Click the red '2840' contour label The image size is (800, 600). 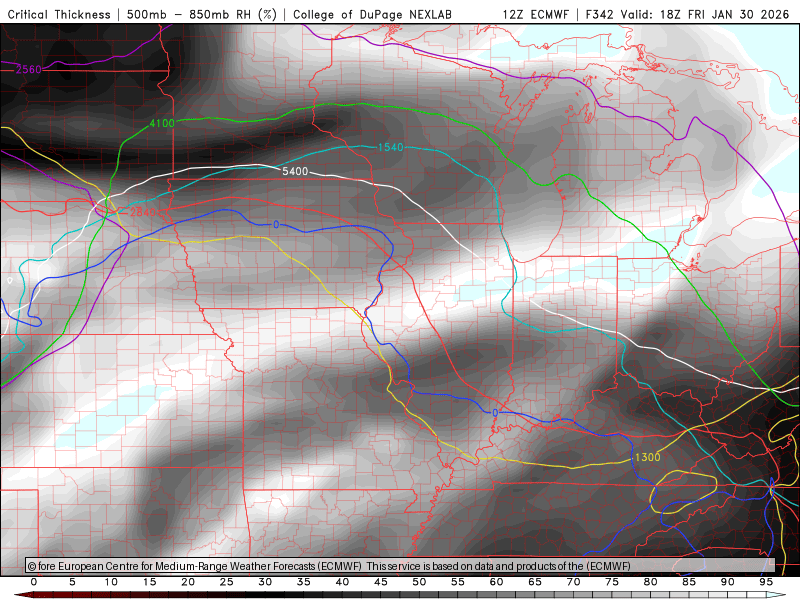pyautogui.click(x=142, y=212)
